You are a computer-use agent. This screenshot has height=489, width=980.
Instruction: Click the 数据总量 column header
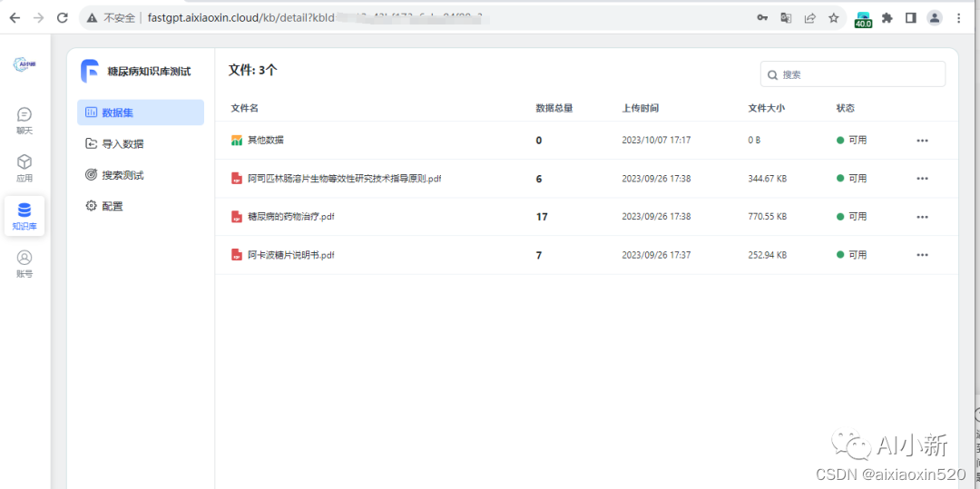554,108
